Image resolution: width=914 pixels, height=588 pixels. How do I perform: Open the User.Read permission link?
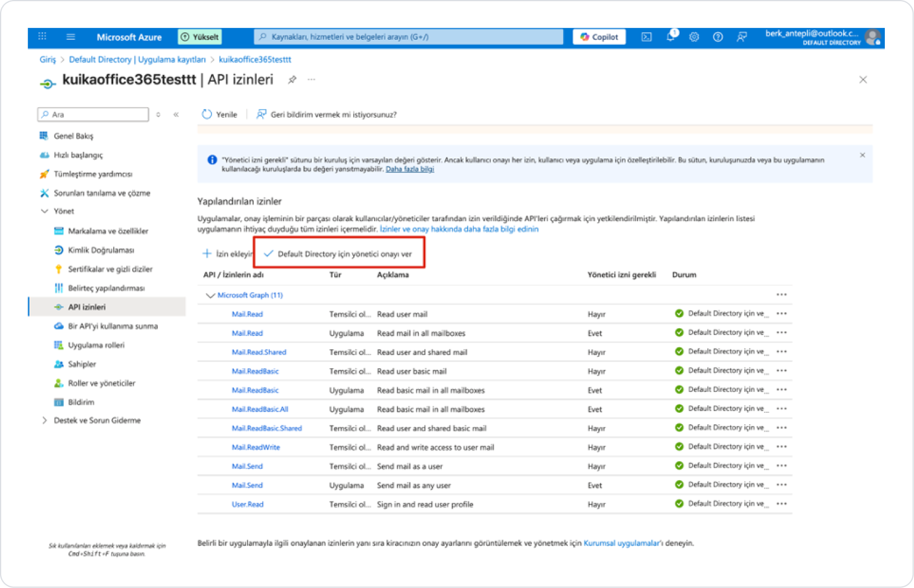pos(247,505)
